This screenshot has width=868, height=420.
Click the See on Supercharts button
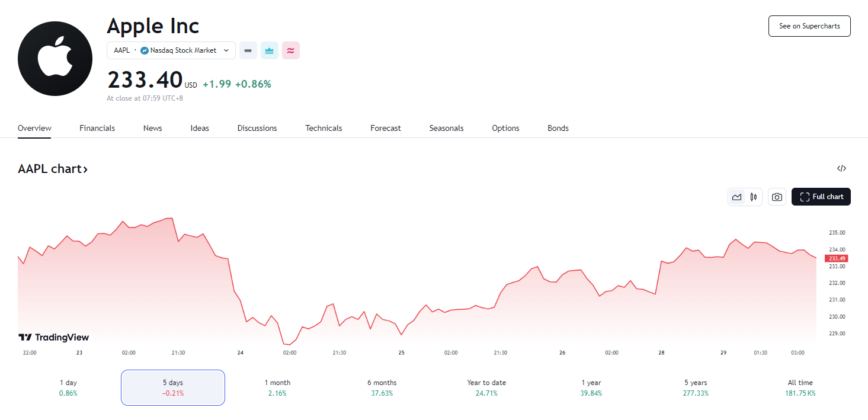point(809,26)
